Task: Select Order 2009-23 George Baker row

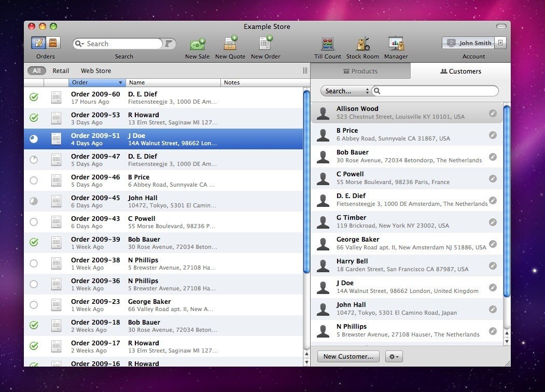Action: [x=163, y=305]
